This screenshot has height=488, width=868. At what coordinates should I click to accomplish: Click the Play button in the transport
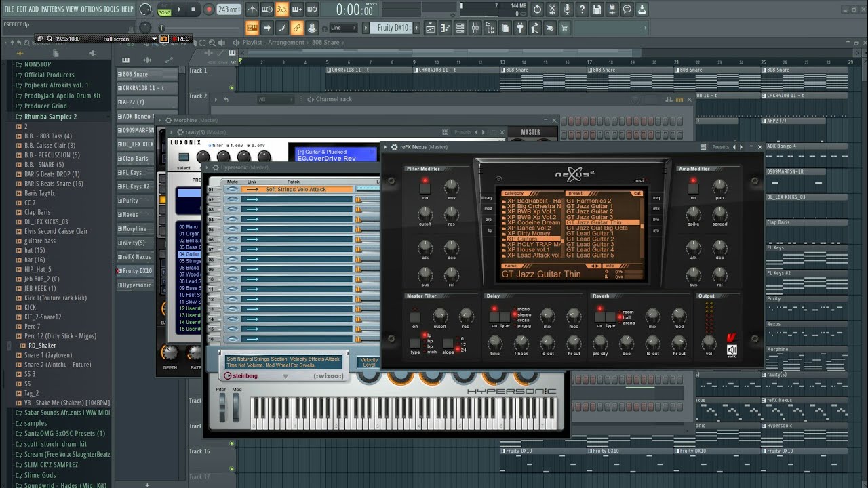coord(179,9)
